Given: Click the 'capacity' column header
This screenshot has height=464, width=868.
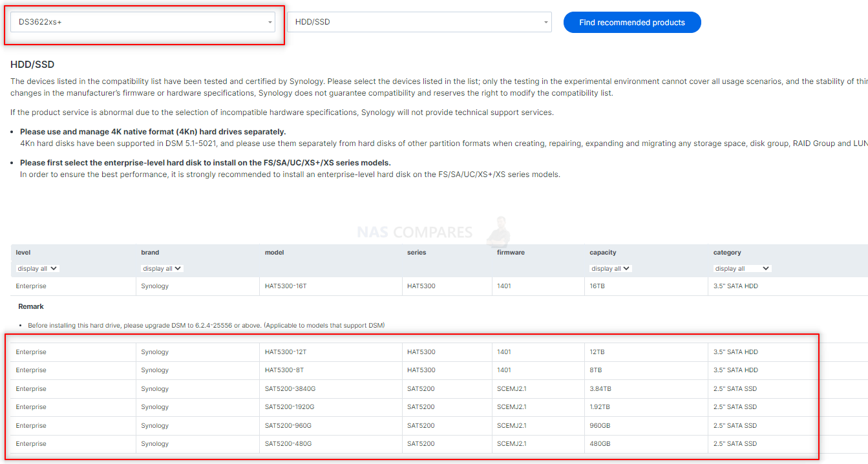Looking at the screenshot, I should [x=603, y=253].
